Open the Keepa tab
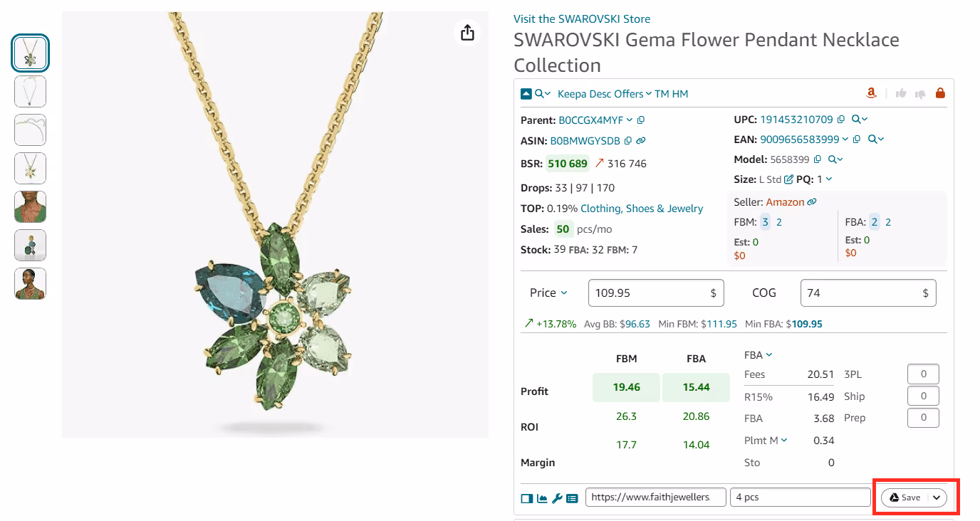 [573, 94]
